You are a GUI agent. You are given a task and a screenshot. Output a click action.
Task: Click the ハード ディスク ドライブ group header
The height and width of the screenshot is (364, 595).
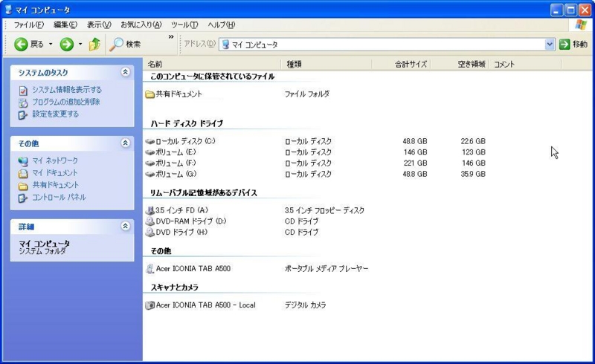tap(187, 123)
